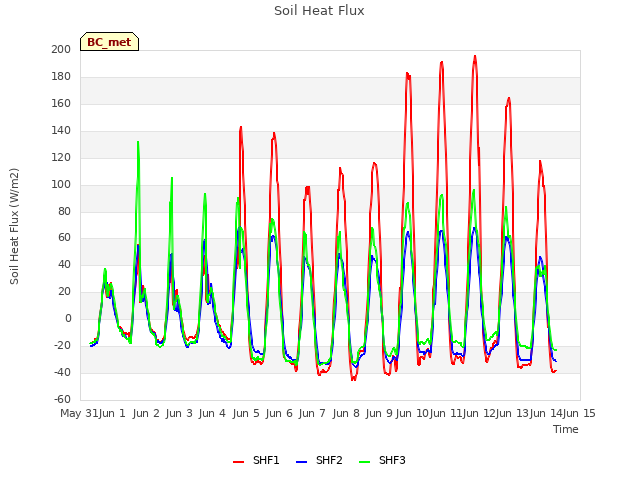Click the blue SHF2 legend swatch
640x480 pixels.
tap(301, 462)
